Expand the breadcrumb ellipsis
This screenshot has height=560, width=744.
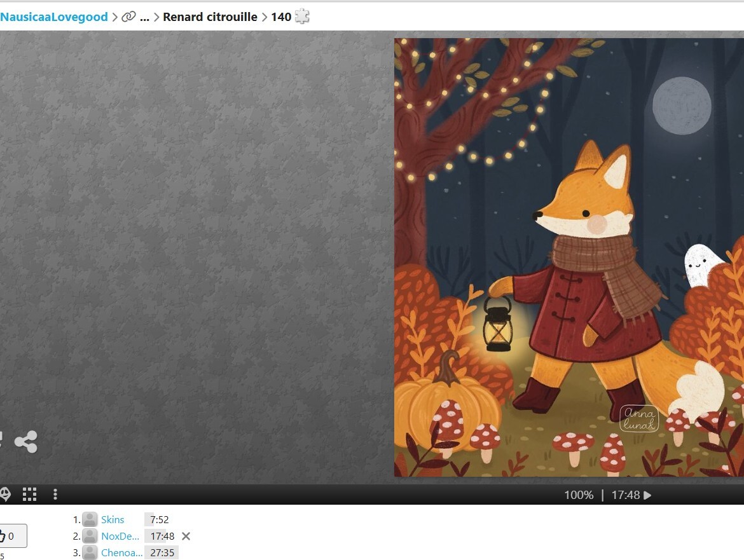click(145, 17)
